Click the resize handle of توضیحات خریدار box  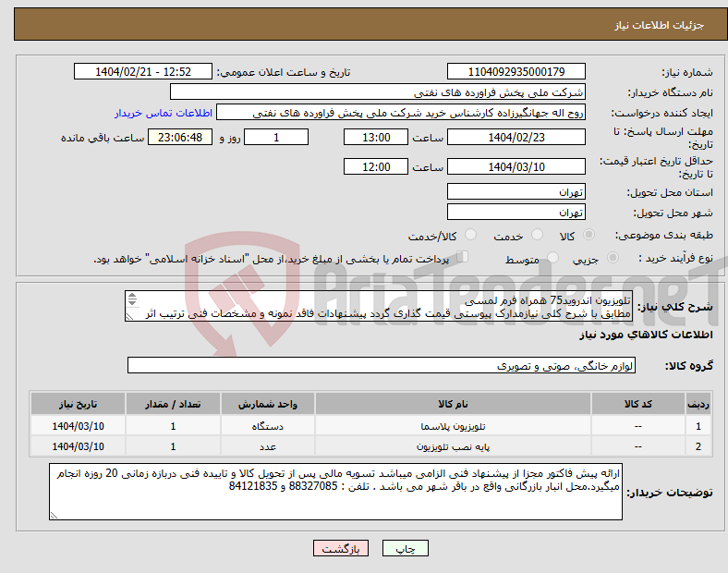[x=54, y=515]
